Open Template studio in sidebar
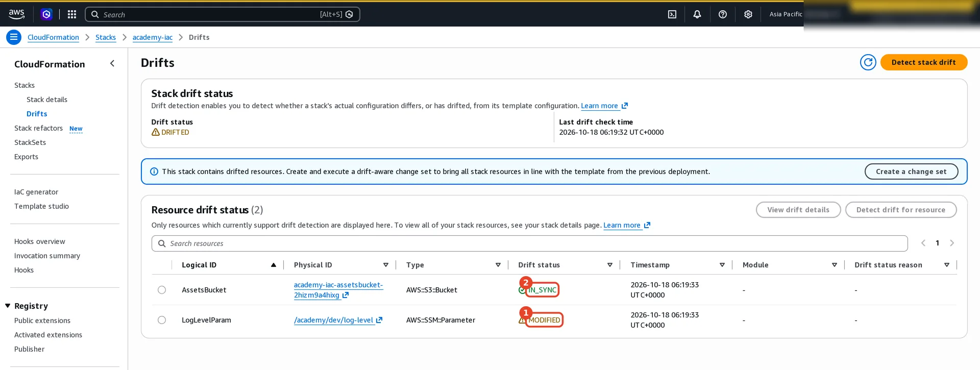The width and height of the screenshot is (980, 370). [41, 206]
